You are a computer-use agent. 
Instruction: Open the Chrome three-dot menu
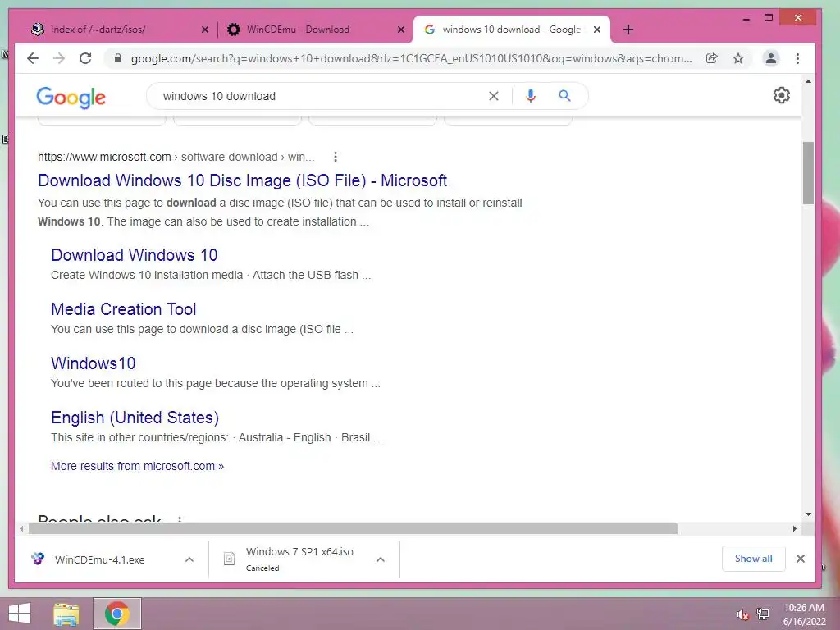pyautogui.click(x=797, y=58)
